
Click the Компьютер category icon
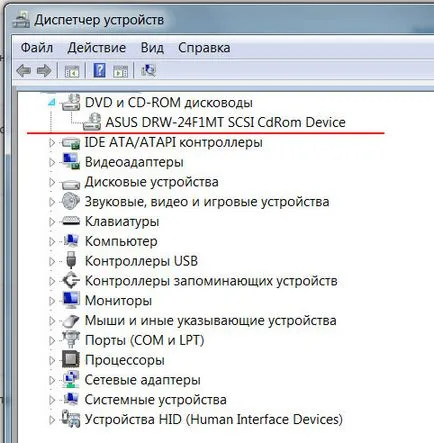pyautogui.click(x=71, y=241)
